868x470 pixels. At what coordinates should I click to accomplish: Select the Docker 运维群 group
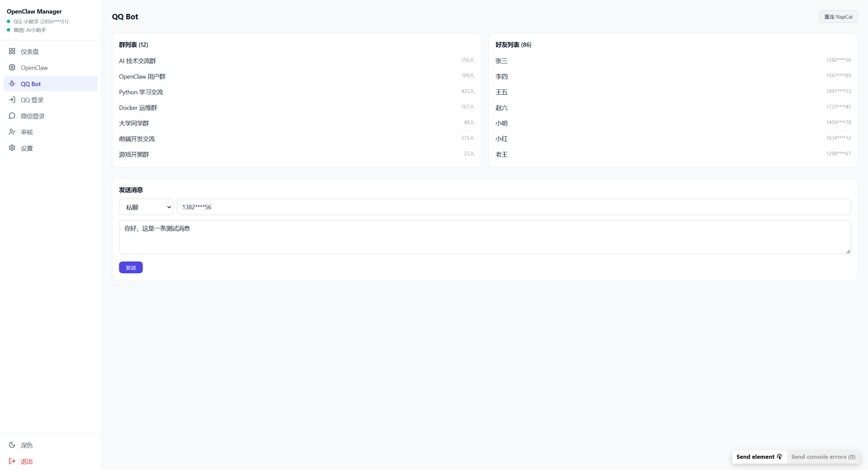[296, 107]
